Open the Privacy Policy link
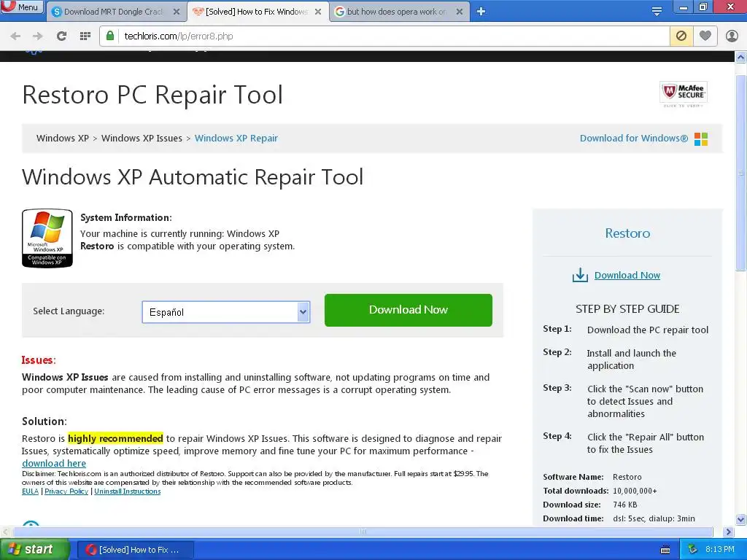This screenshot has height=560, width=747. tap(66, 491)
